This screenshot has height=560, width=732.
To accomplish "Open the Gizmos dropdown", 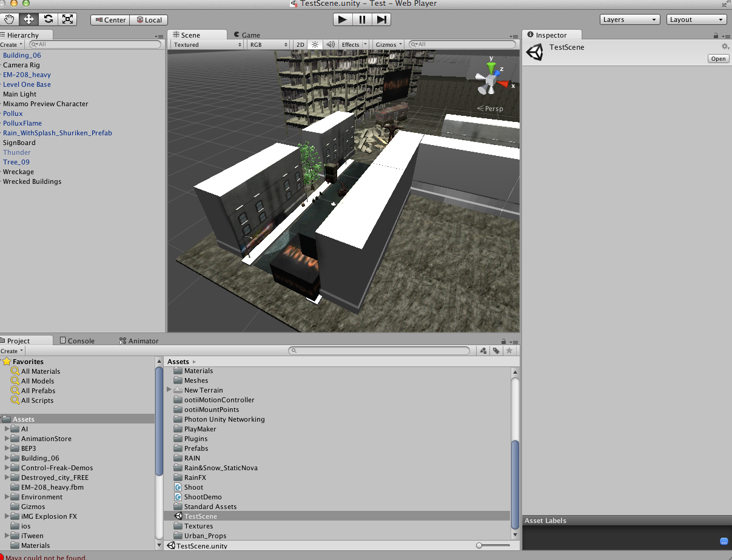I will pyautogui.click(x=389, y=45).
